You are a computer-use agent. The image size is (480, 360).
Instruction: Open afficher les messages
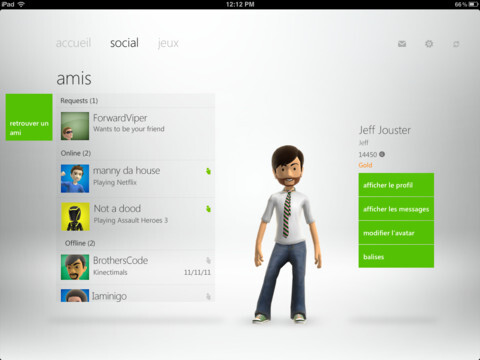point(396,209)
